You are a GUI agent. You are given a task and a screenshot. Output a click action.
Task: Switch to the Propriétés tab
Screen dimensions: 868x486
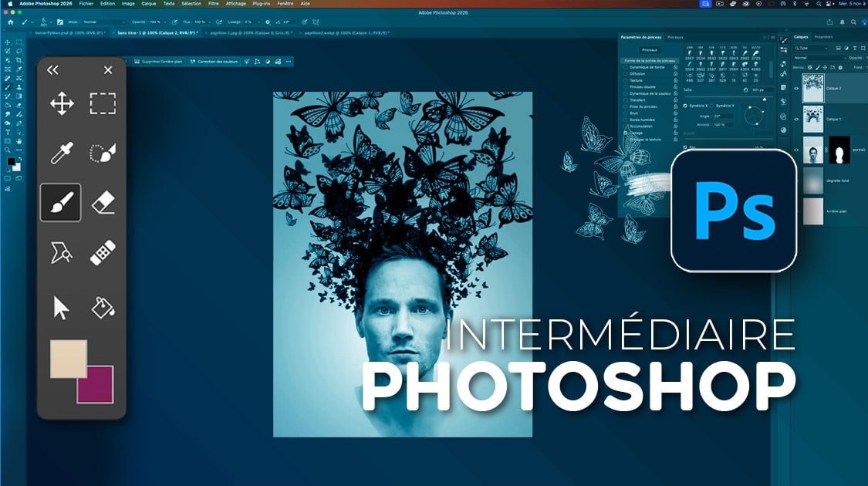click(x=824, y=37)
